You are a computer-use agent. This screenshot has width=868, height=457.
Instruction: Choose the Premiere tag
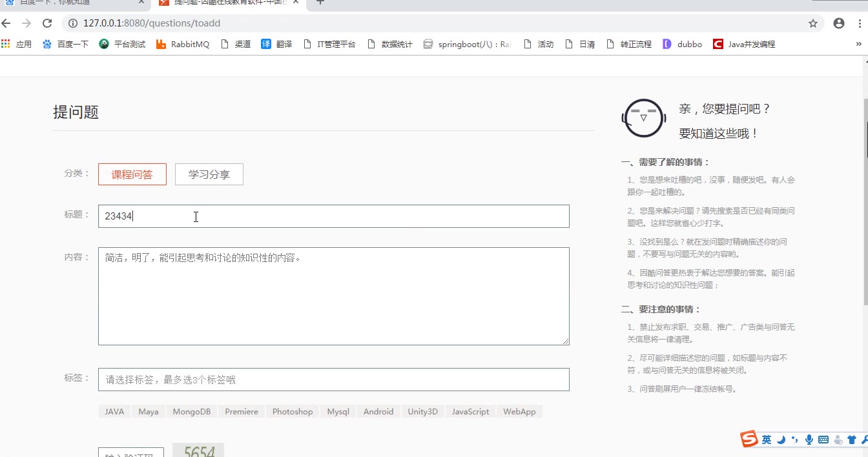coord(242,411)
